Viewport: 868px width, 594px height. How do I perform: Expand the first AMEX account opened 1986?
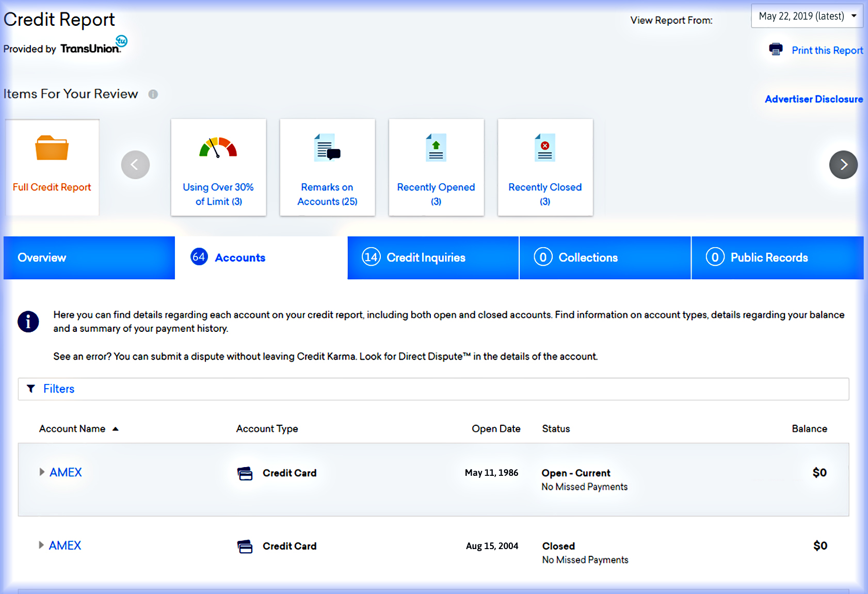click(42, 472)
